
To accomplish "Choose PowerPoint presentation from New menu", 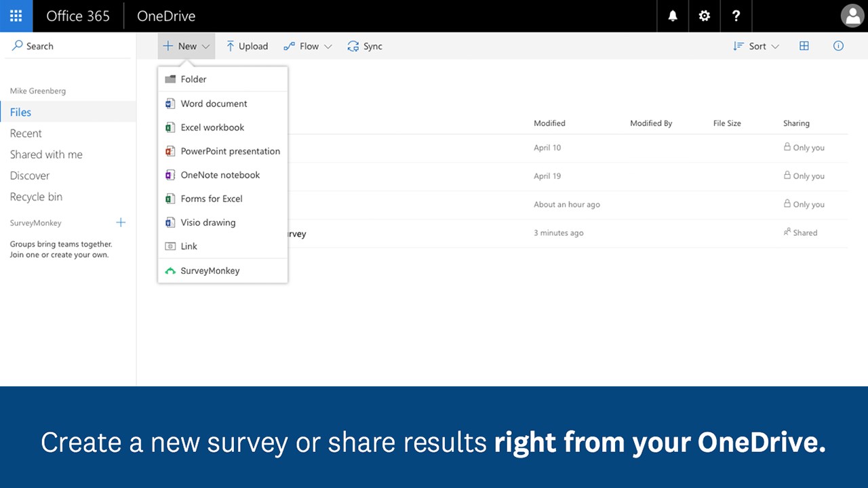I will [222, 151].
